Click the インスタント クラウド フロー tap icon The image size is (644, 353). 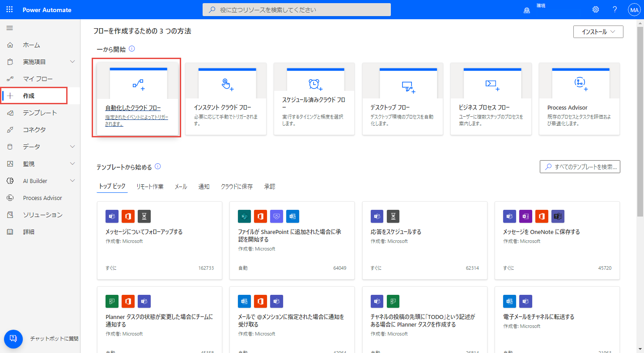227,85
